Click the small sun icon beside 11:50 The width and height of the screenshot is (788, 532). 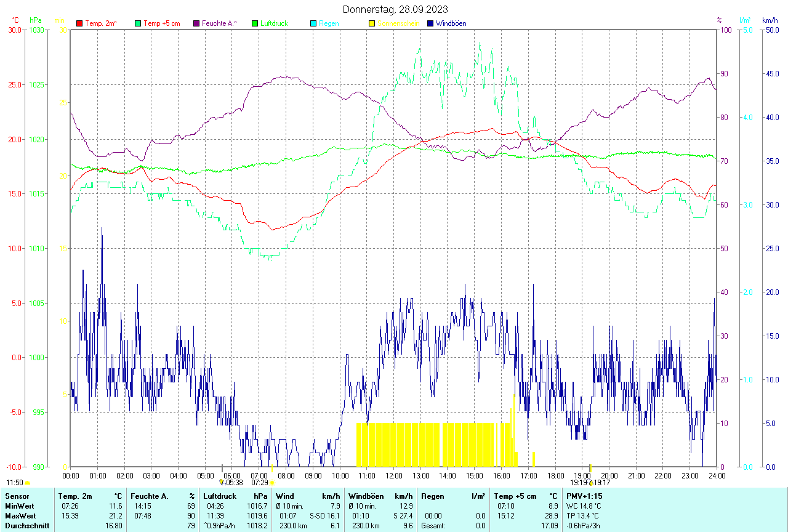[x=27, y=483]
